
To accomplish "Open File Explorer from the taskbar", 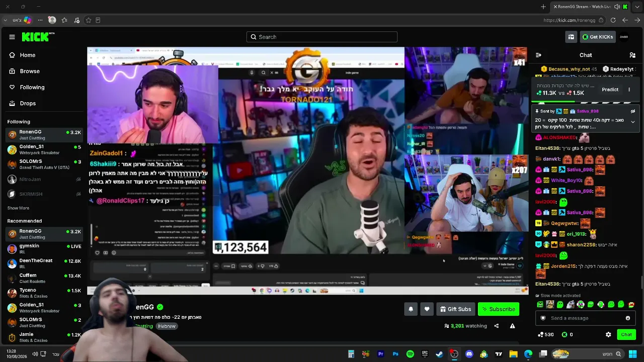I will point(513,354).
